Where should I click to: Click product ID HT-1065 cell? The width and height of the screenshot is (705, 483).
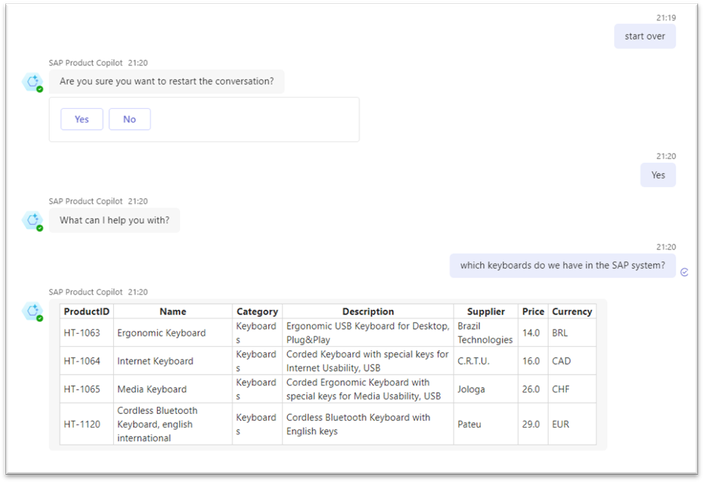pos(86,389)
